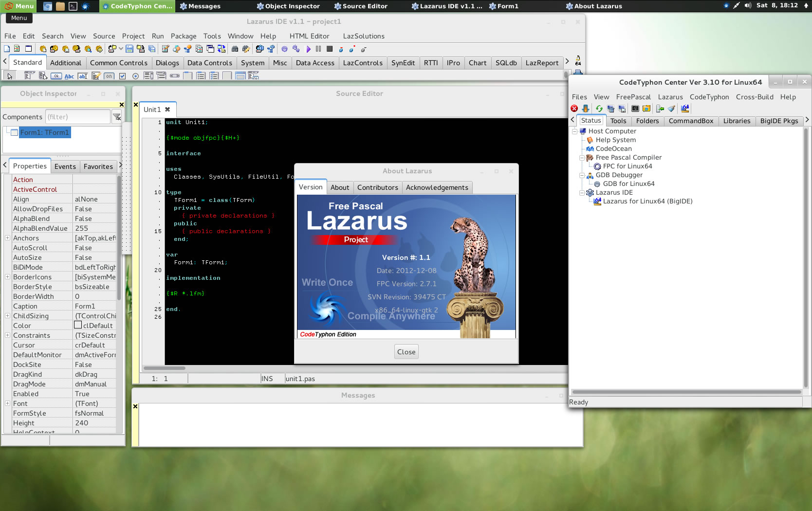Select Form1: TForm1 in the component tree
812x511 pixels.
pyautogui.click(x=45, y=132)
